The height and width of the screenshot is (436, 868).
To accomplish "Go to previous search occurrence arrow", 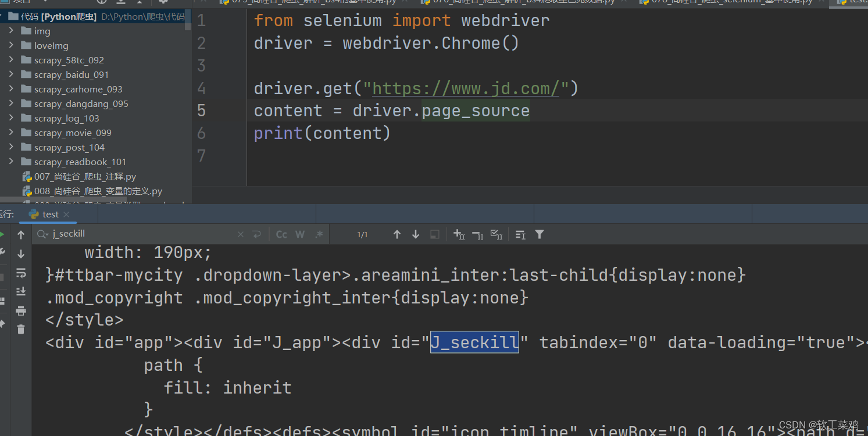I will point(397,234).
